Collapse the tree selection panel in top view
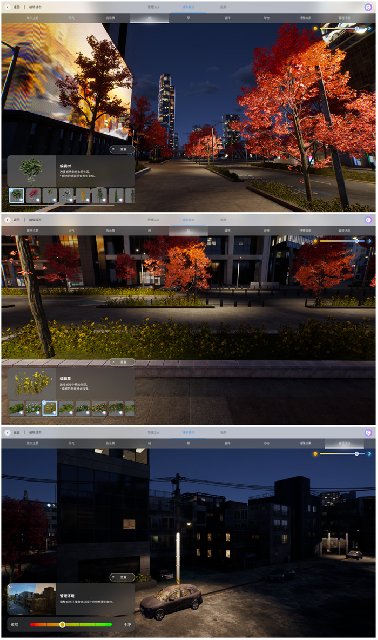The width and height of the screenshot is (378, 640). tap(122, 150)
